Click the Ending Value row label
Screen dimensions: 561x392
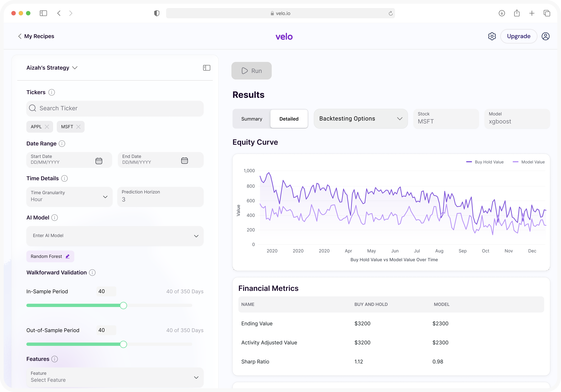click(x=257, y=324)
